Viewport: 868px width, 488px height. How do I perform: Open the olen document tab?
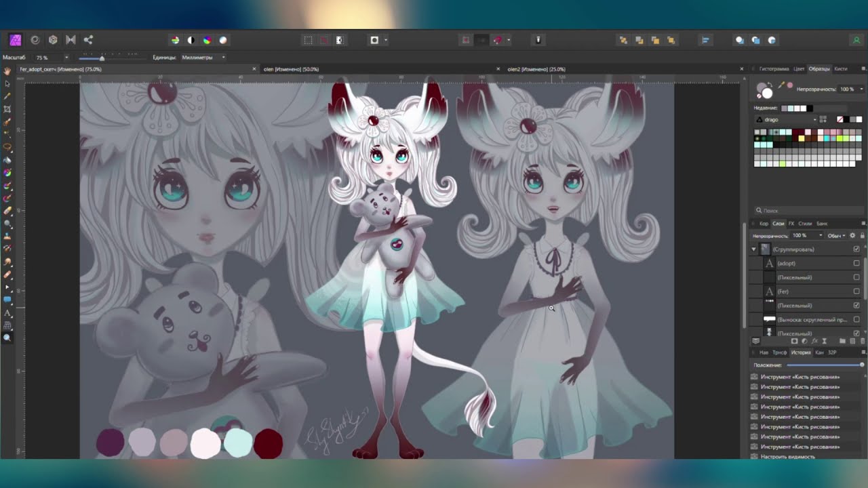(292, 69)
